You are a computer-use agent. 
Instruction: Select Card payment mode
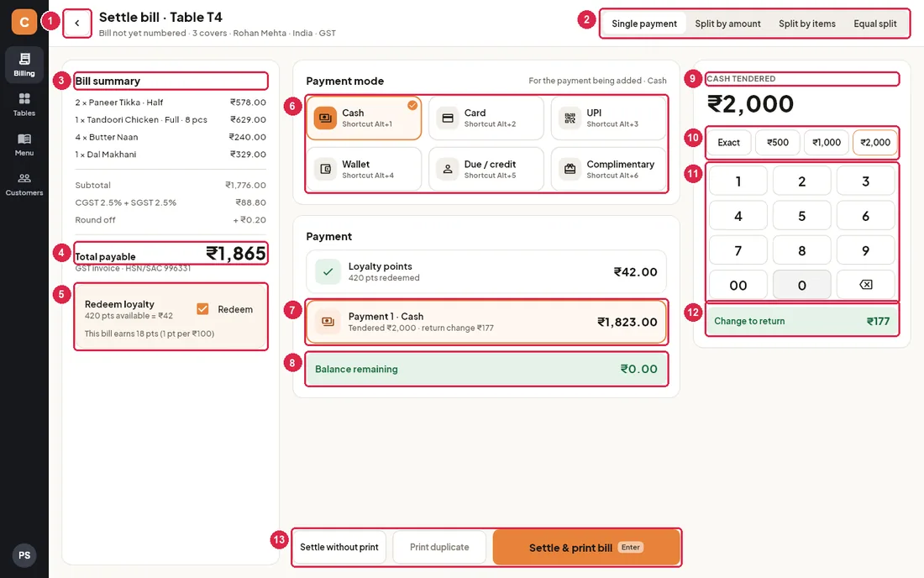[486, 118]
